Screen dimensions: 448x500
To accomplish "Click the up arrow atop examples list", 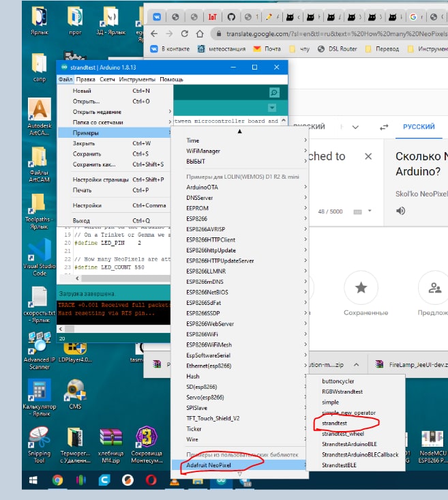I will point(240,131).
